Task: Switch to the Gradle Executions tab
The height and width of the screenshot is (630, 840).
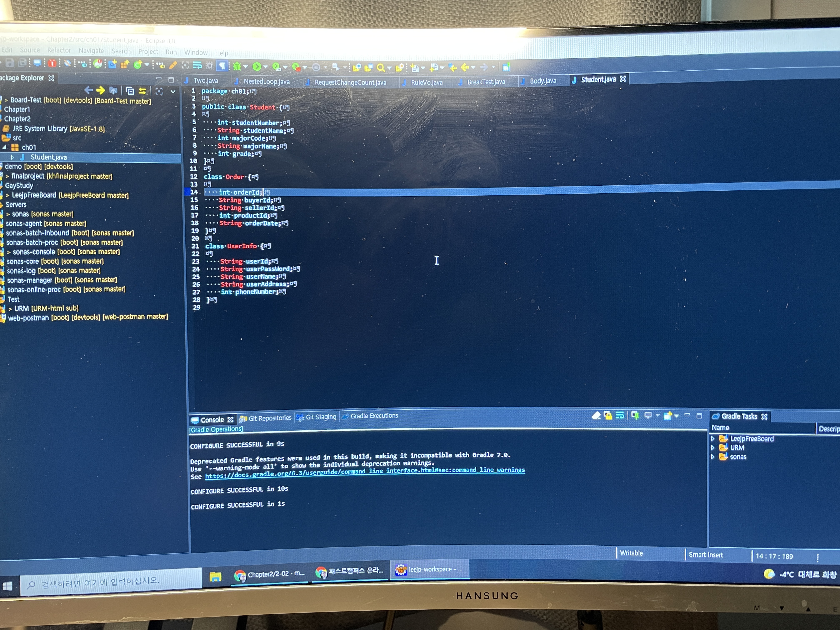Action: (x=370, y=416)
